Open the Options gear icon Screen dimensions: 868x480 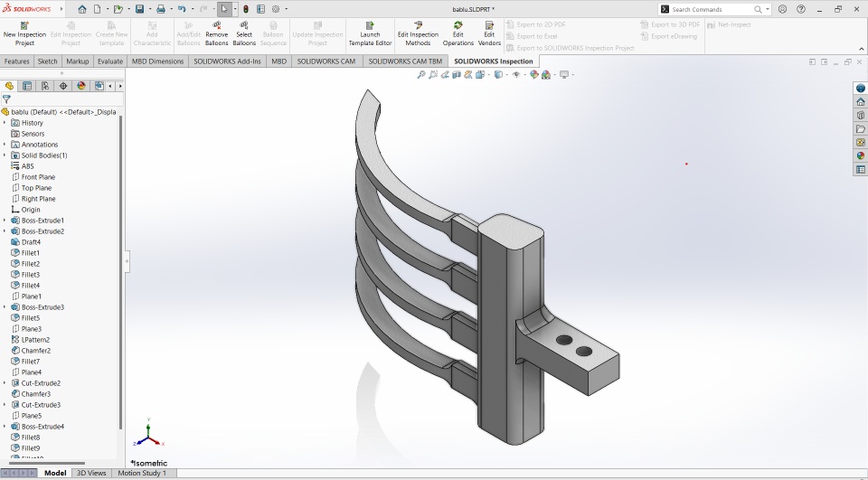point(276,9)
